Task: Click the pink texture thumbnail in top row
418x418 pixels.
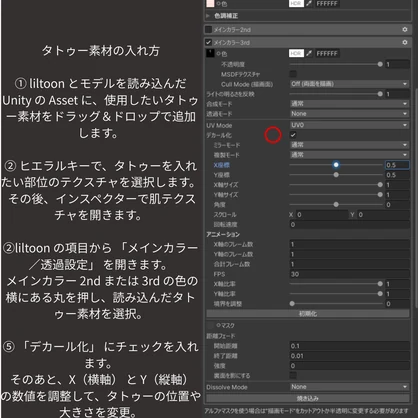Action: point(210,4)
